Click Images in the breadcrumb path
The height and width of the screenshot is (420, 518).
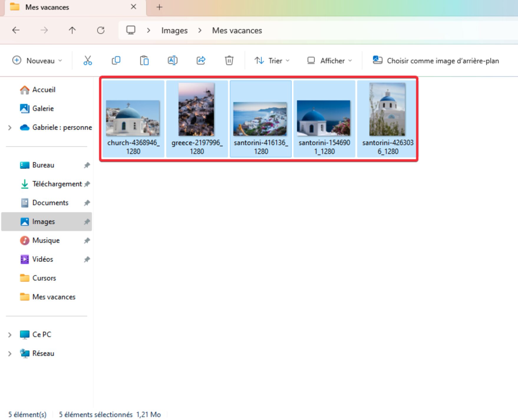(174, 30)
